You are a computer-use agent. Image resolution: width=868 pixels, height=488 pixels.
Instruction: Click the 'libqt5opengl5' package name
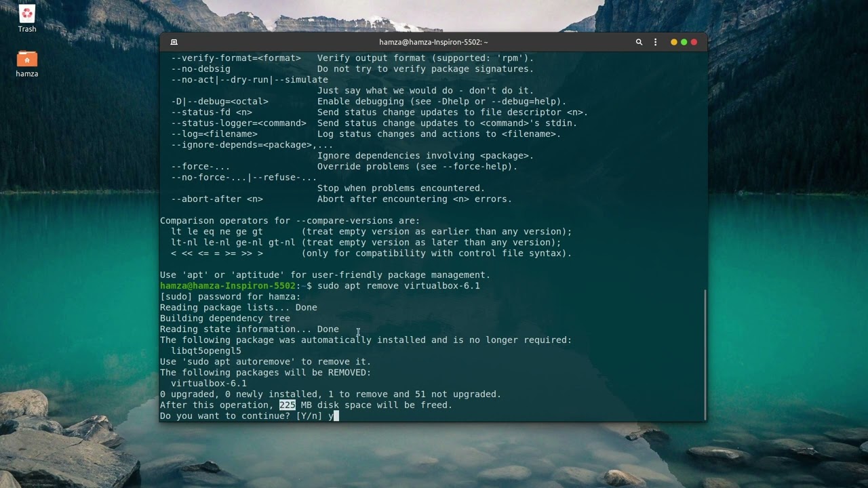point(206,350)
